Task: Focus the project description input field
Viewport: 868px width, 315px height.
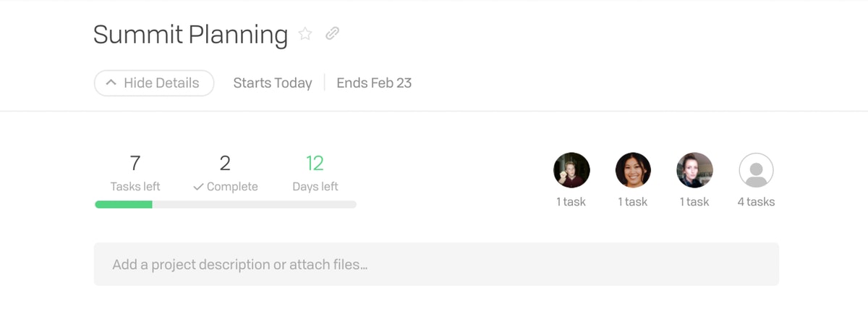Action: click(436, 264)
